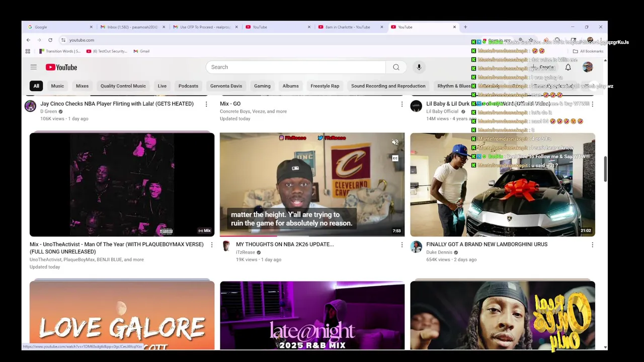Open UnoTheActivist mix thumbnail
Viewport: 644px width, 362px height.
point(122,185)
